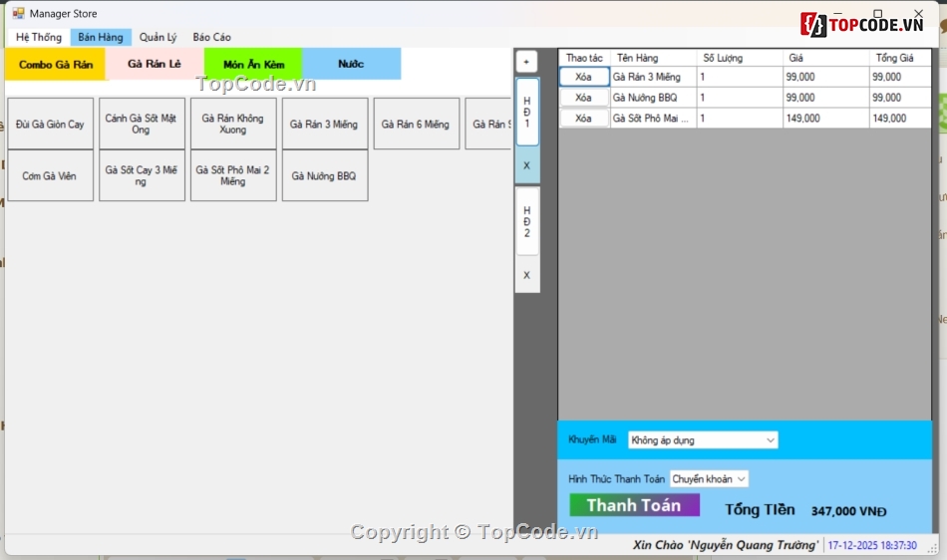This screenshot has width=947, height=560.
Task: Open the Hệ Thống menu
Action: tap(39, 37)
